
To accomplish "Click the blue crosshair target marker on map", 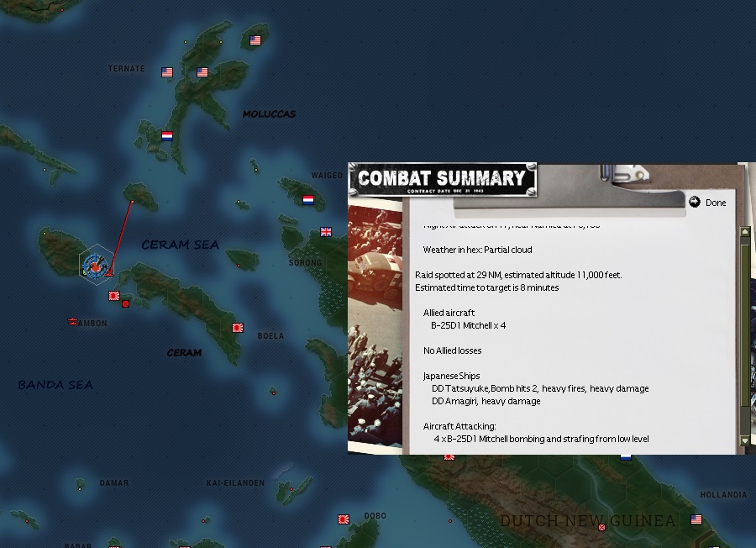I will [95, 266].
